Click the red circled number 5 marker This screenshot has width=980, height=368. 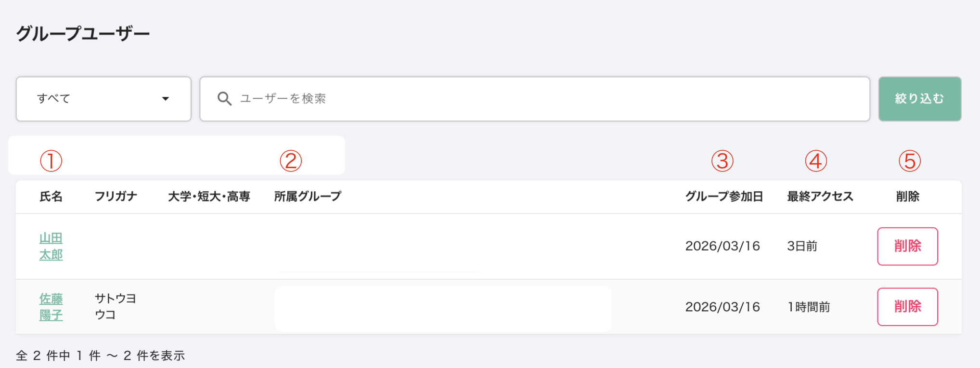click(910, 161)
